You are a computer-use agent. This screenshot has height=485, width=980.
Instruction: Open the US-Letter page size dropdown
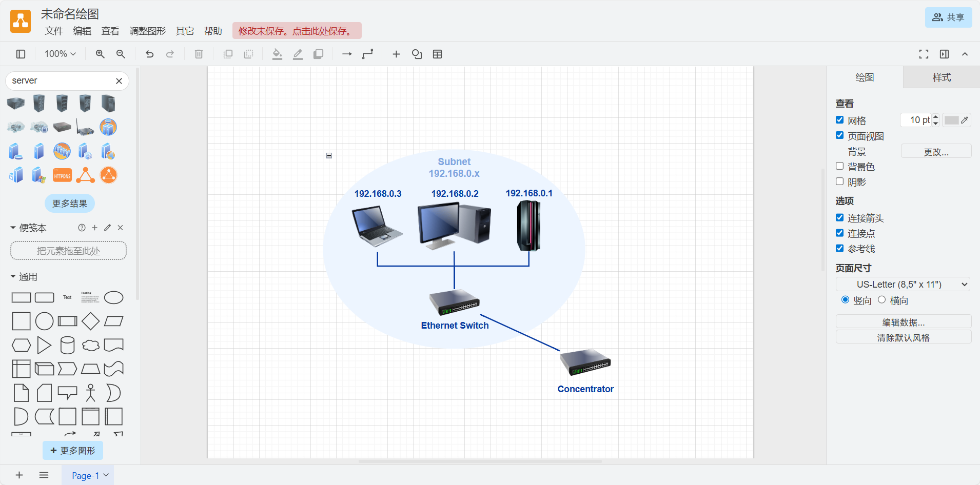(903, 285)
